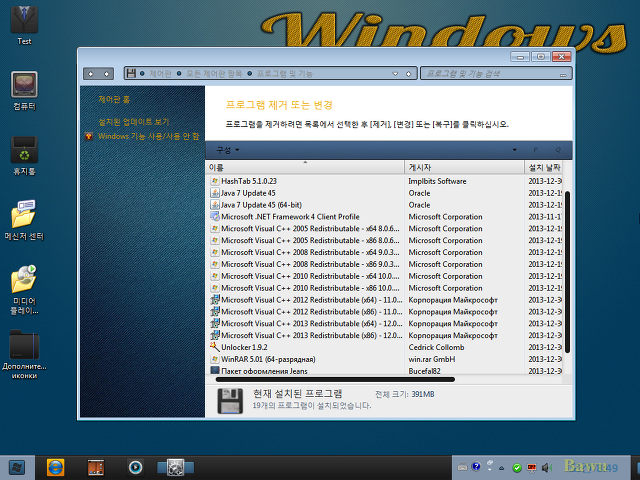
Task: Click the Implbits Software publisher cell
Action: point(437,181)
